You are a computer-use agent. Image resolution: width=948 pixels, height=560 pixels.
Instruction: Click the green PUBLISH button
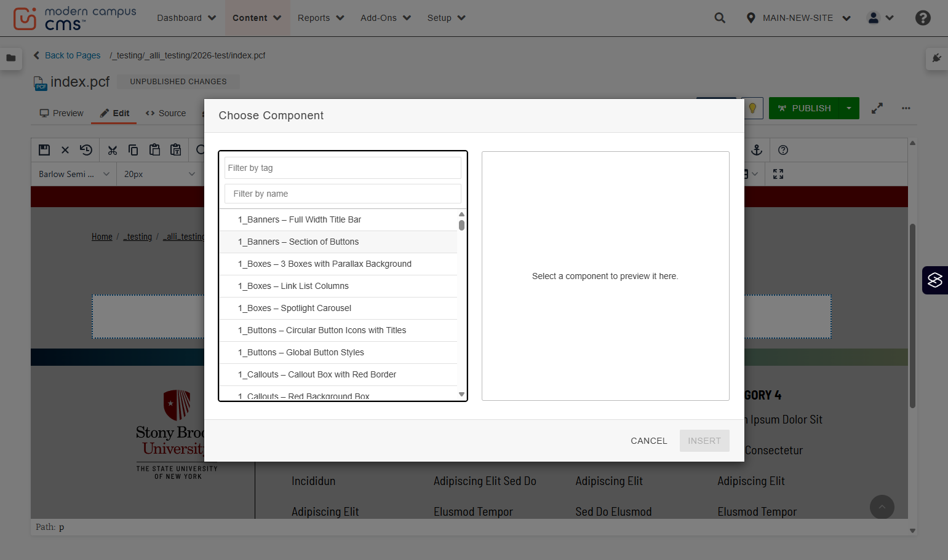pos(804,108)
